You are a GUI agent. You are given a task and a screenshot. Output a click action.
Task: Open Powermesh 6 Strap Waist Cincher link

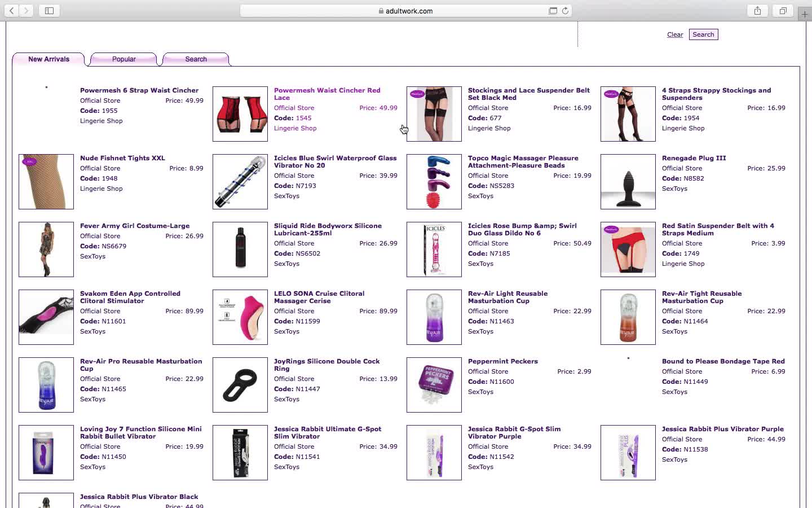(x=139, y=90)
